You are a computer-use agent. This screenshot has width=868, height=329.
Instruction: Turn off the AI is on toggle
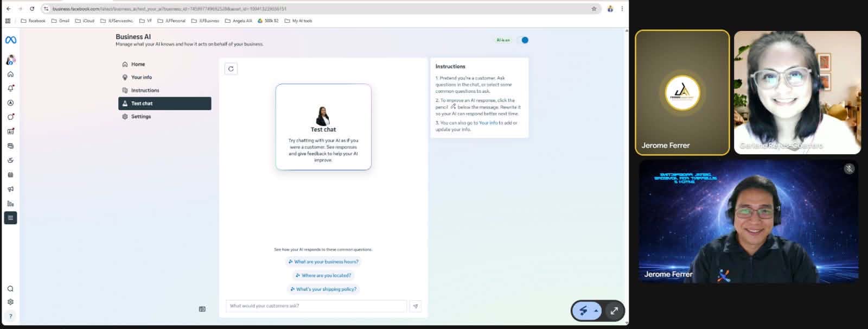click(x=523, y=40)
